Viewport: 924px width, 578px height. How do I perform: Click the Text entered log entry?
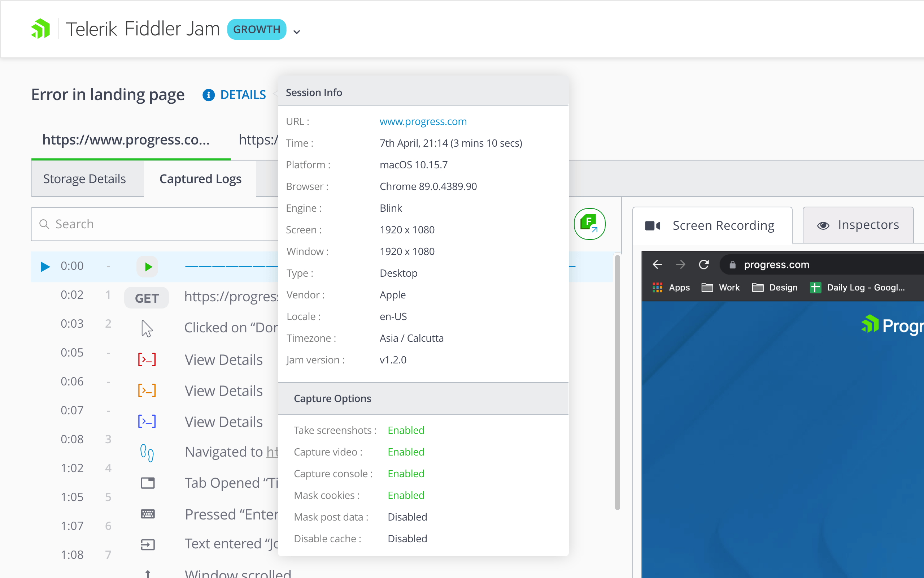(x=231, y=544)
